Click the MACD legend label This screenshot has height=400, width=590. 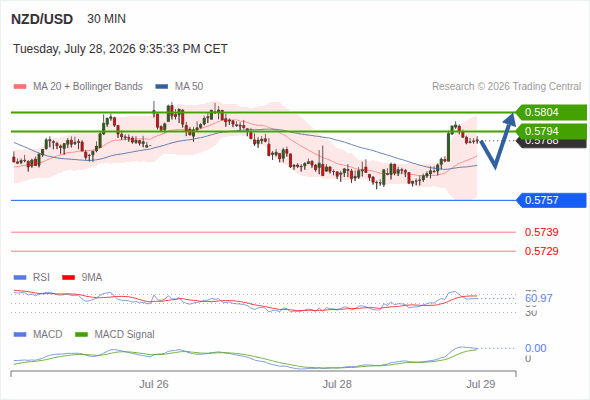pyautogui.click(x=48, y=334)
